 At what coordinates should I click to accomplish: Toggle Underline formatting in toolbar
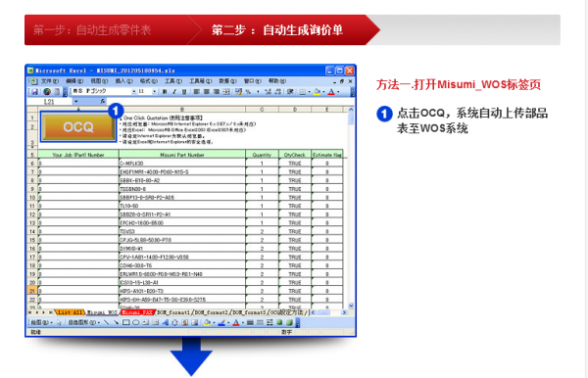point(184,91)
